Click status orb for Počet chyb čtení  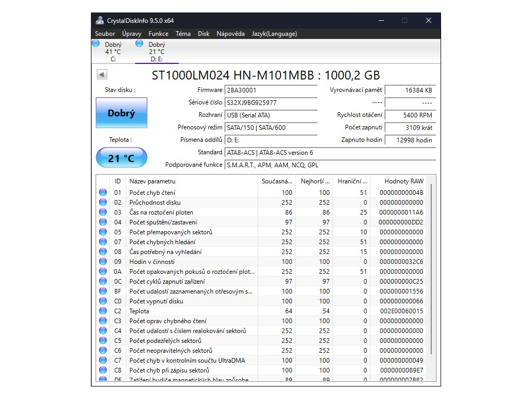pyautogui.click(x=102, y=192)
